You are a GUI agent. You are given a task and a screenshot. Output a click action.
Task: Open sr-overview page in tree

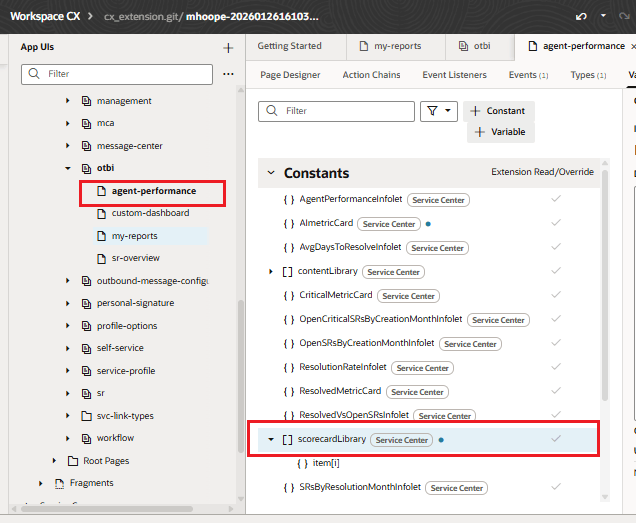pos(136,258)
